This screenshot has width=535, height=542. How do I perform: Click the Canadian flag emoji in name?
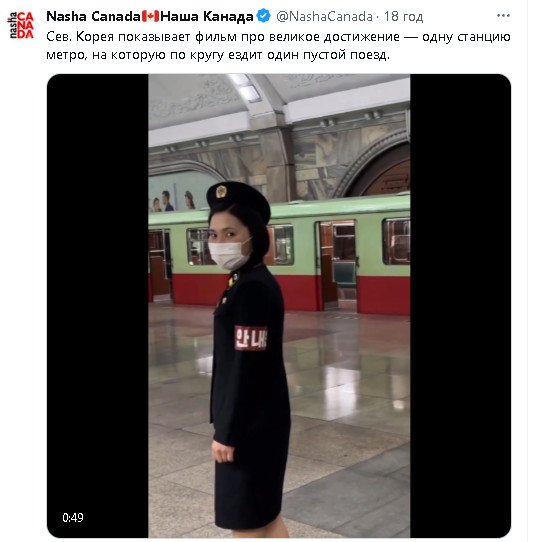[x=150, y=16]
